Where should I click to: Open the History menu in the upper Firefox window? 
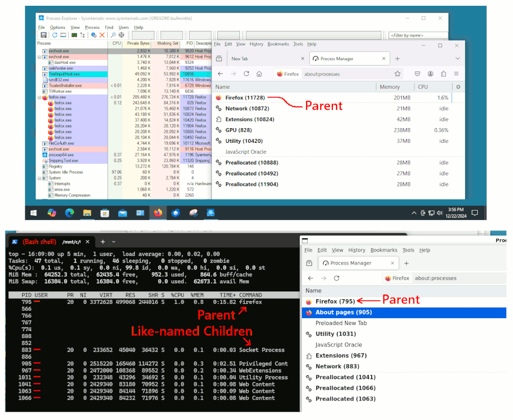tap(256, 44)
